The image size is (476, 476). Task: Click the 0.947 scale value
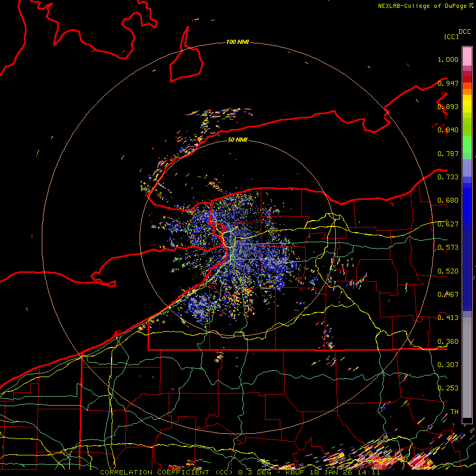pos(448,83)
